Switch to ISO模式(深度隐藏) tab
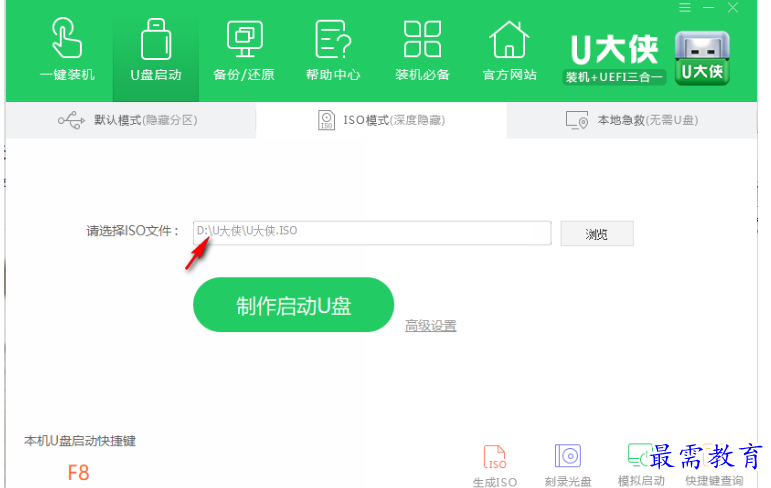 coord(381,120)
